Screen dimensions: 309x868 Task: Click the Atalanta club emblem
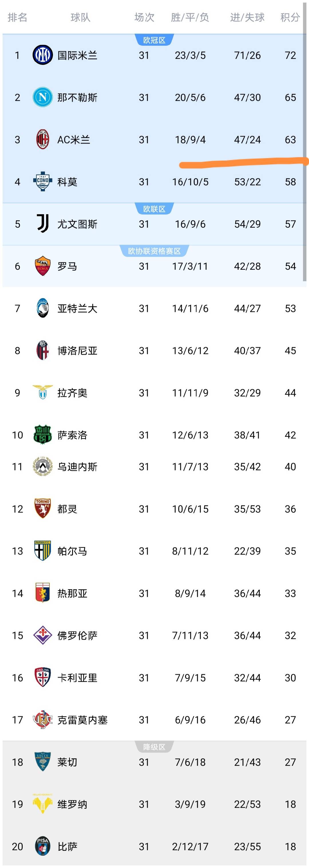click(x=42, y=308)
